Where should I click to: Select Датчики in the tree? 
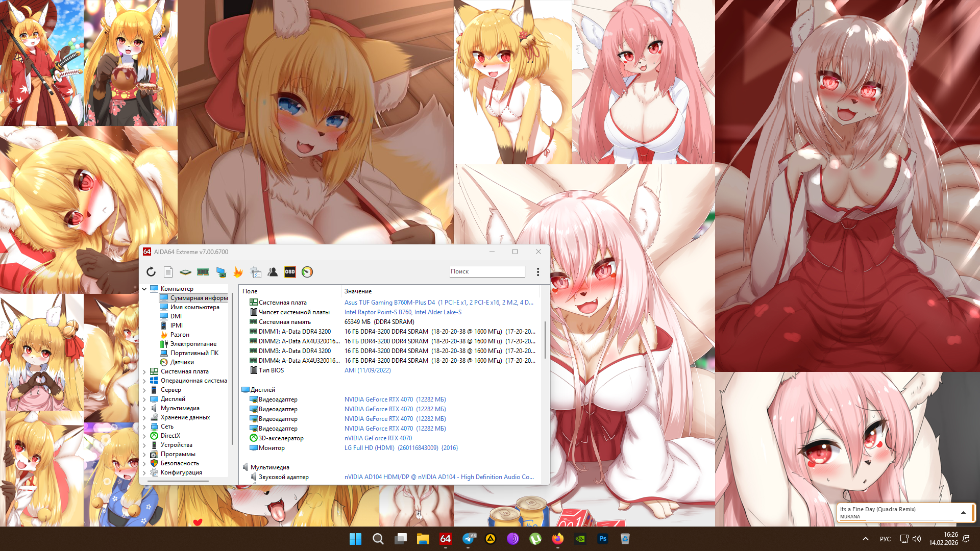point(182,362)
